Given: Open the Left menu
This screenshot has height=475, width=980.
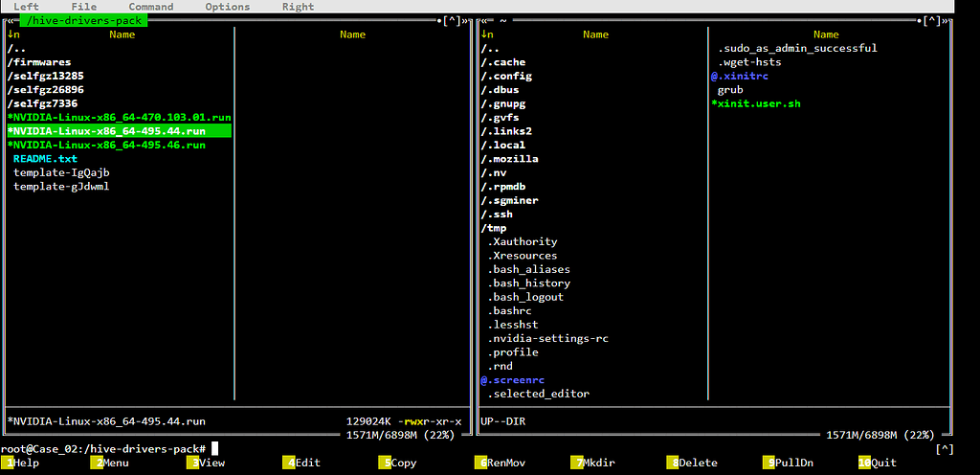Looking at the screenshot, I should point(26,7).
